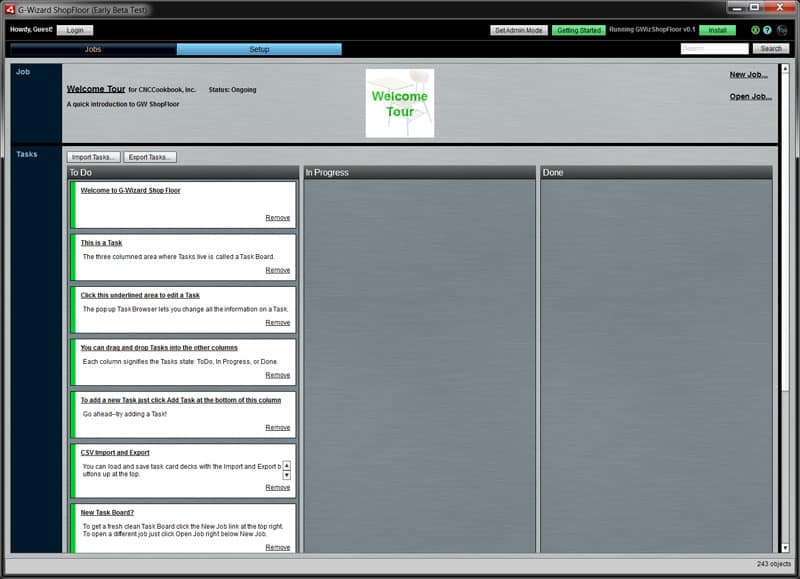Image resolution: width=800 pixels, height=579 pixels.
Task: Open 'Click this underlined area to edit a Task'
Action: [x=140, y=295]
